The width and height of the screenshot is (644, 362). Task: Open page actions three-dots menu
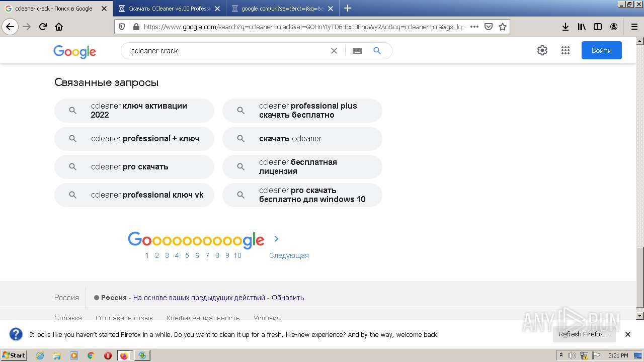[x=474, y=27]
